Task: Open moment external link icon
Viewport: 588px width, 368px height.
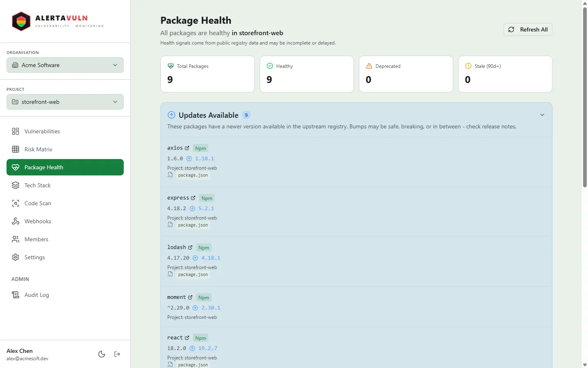Action: [190, 297]
